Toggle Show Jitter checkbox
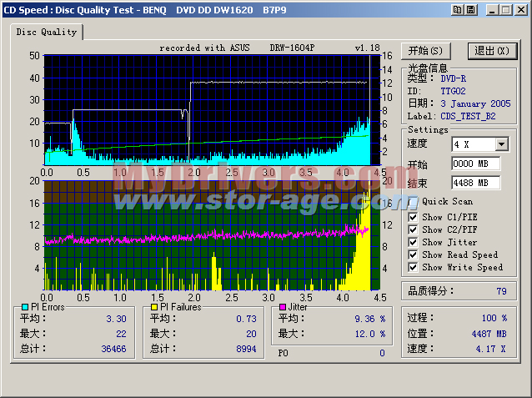Screen dimensions: 532x398 (413, 242)
